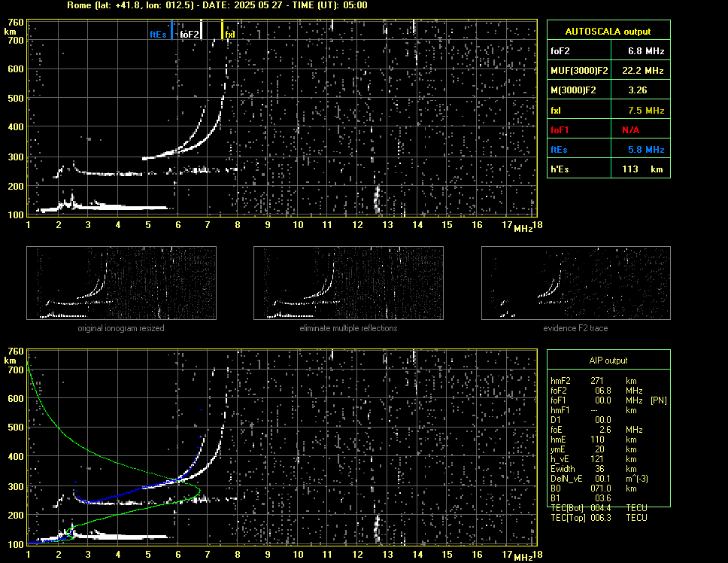Image resolution: width=728 pixels, height=563 pixels.
Task: Click the DelN_vE 00.1 entry
Action: (x=599, y=479)
